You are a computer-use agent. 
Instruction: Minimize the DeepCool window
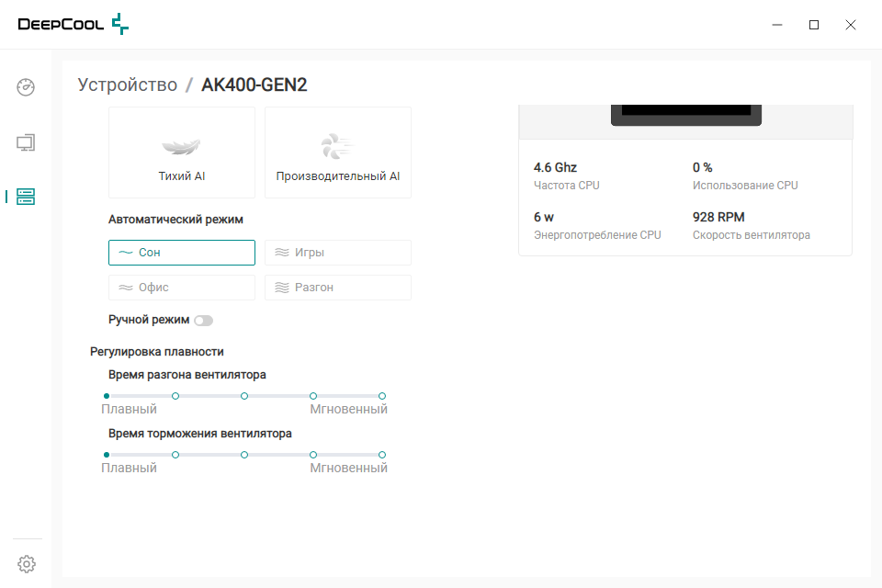pos(777,25)
